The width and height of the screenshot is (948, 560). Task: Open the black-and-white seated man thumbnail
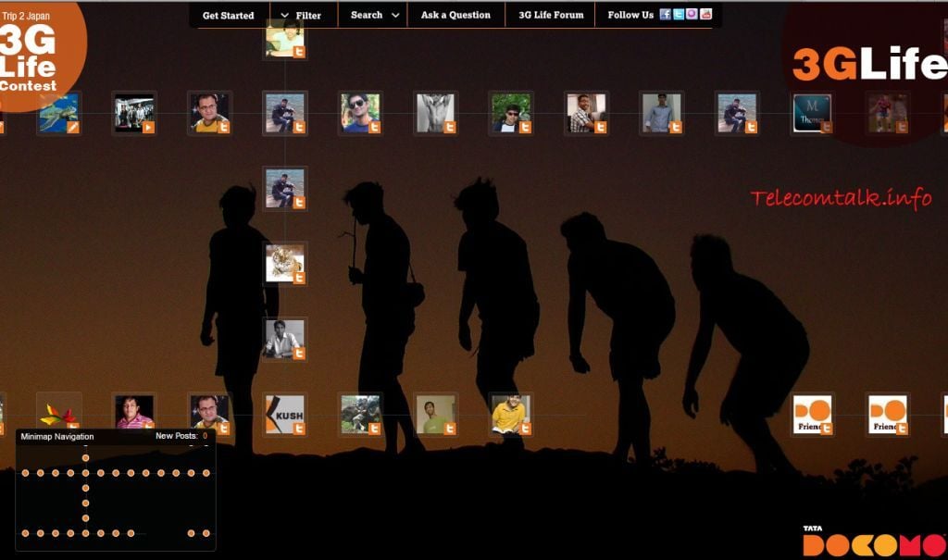[285, 340]
